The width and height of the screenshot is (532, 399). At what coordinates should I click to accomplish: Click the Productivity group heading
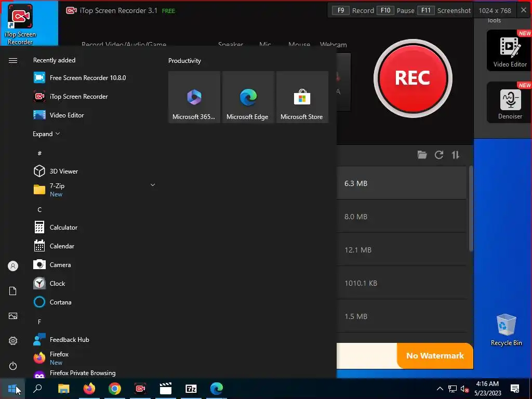(184, 61)
